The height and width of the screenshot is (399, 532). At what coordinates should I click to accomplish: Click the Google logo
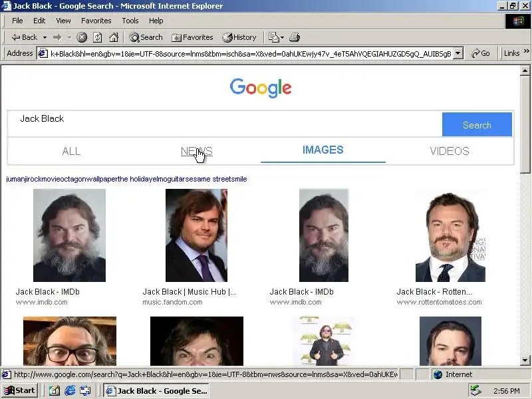click(x=261, y=88)
